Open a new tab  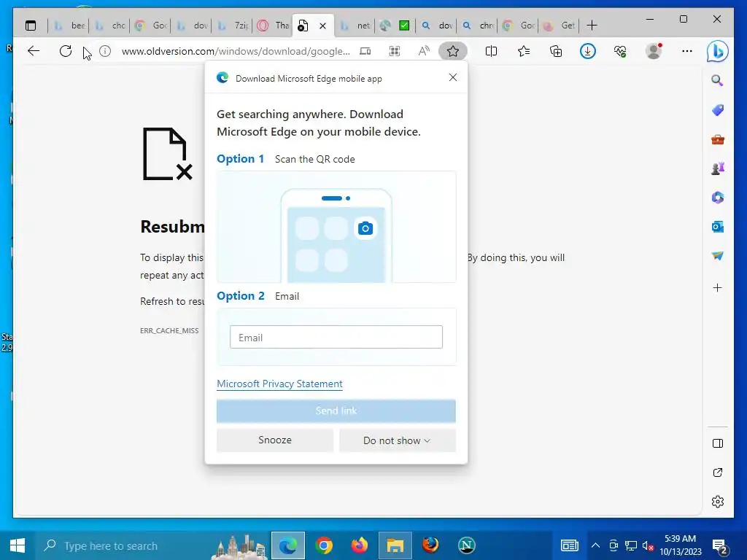pos(592,26)
